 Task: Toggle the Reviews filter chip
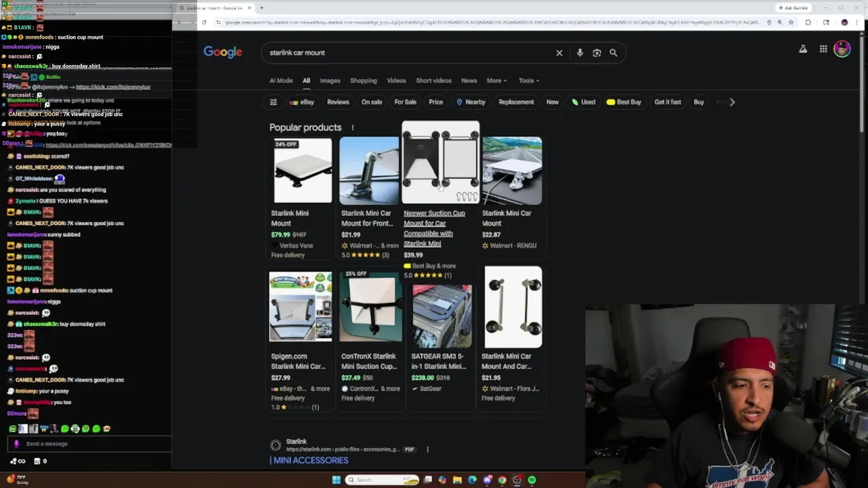point(338,102)
